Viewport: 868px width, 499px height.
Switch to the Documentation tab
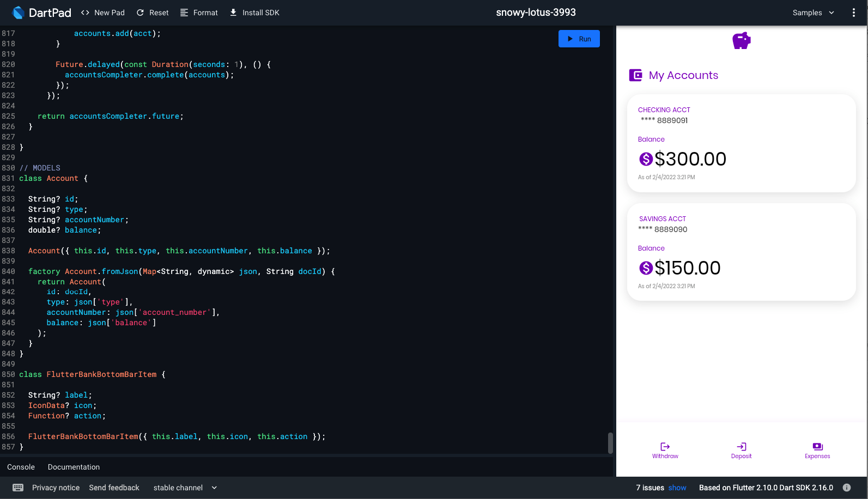[x=74, y=467]
